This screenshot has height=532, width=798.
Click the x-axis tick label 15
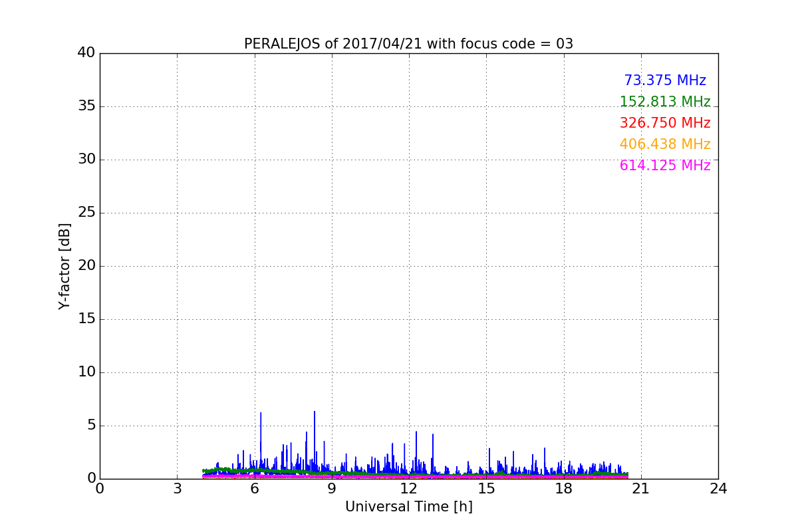pyautogui.click(x=486, y=489)
